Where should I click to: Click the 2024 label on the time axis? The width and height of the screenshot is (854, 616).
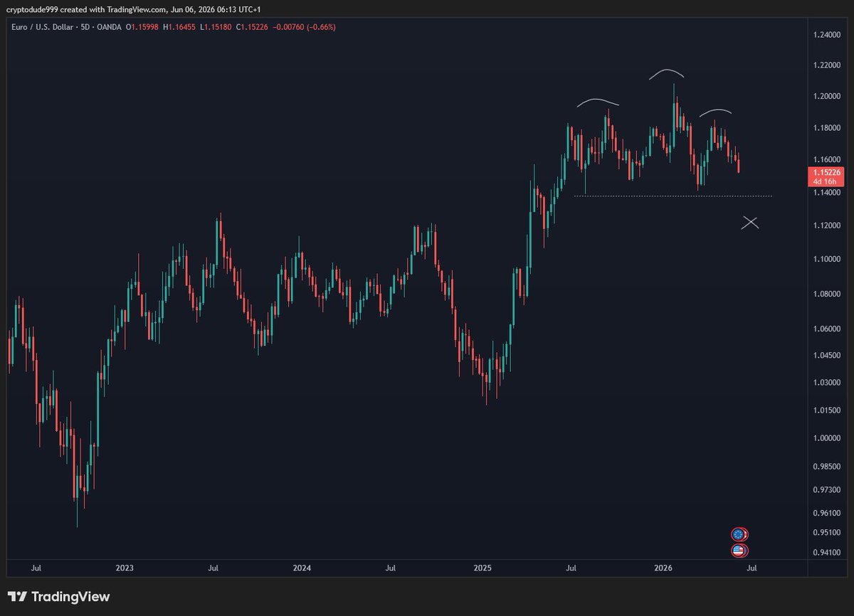302,568
